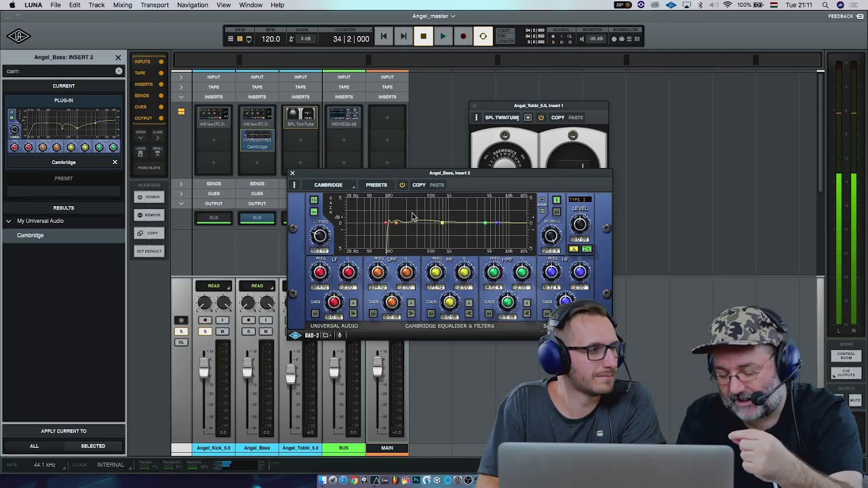Click the REMOVE modifier button
The height and width of the screenshot is (488, 868).
149,215
